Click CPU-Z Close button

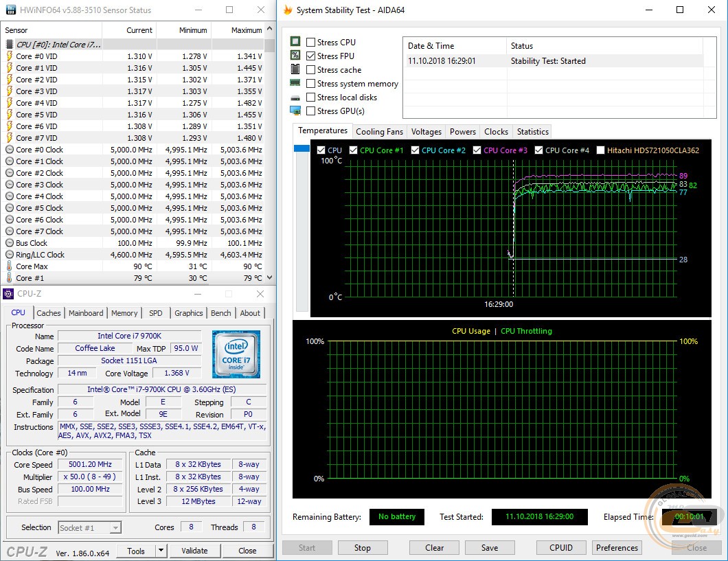[x=247, y=551]
